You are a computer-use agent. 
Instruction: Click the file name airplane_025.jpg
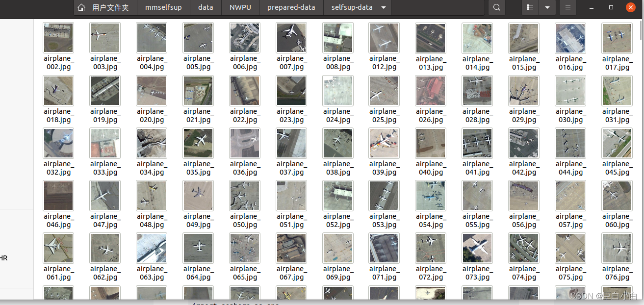point(384,115)
